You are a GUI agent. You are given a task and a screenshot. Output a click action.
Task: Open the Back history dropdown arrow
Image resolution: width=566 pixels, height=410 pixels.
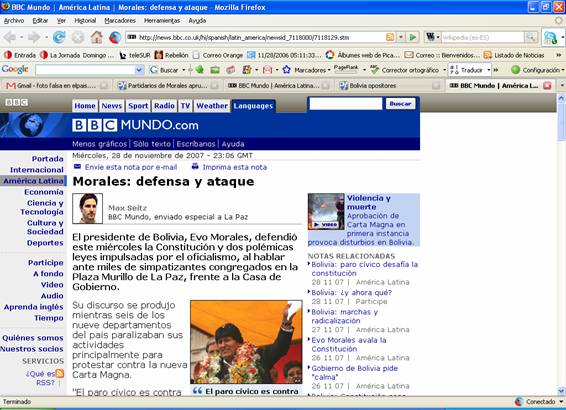pyautogui.click(x=21, y=37)
